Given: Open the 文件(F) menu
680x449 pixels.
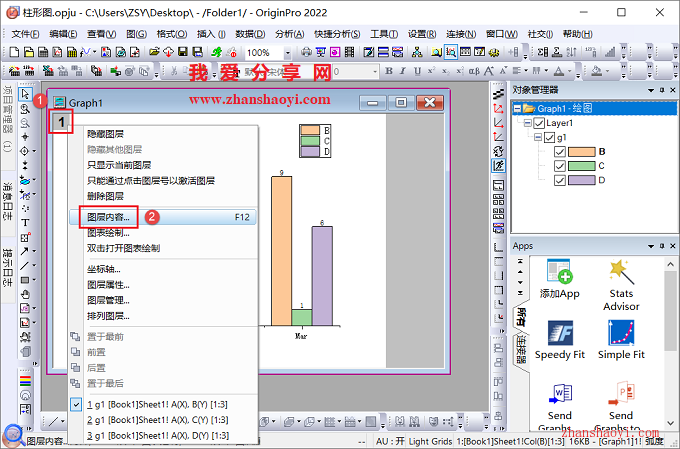Looking at the screenshot, I should tap(25, 34).
